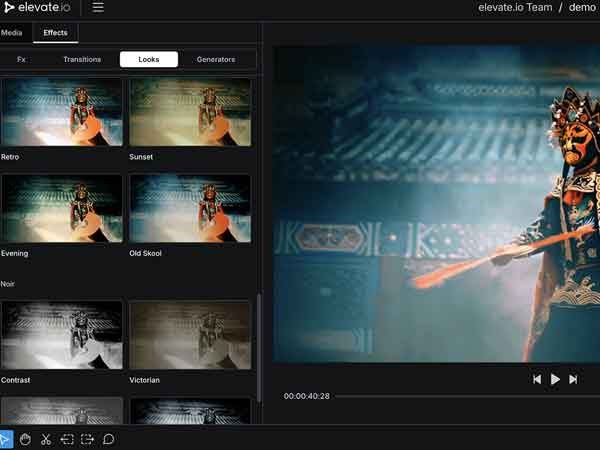
Task: Click the trim-left bracket tool
Action: coord(67,439)
